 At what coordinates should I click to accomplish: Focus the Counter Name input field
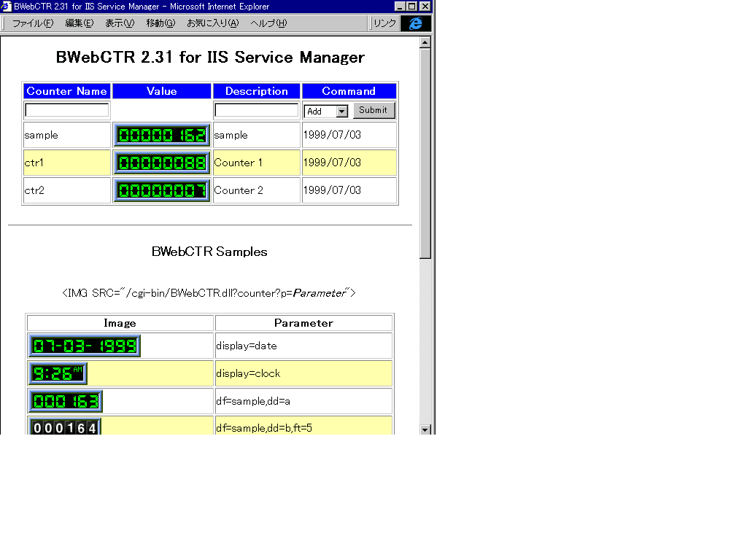66,110
